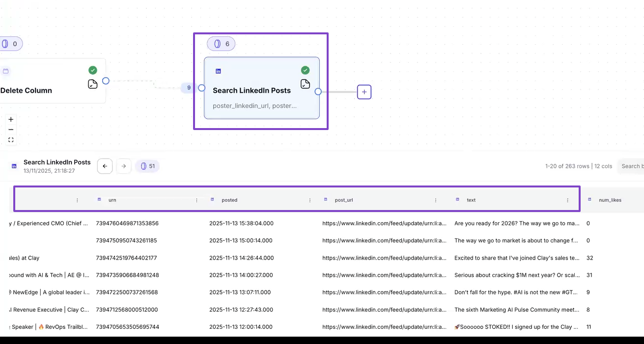This screenshot has height=344, width=644.
Task: Click the LinkedIn icon in the text column header
Action: (x=457, y=200)
